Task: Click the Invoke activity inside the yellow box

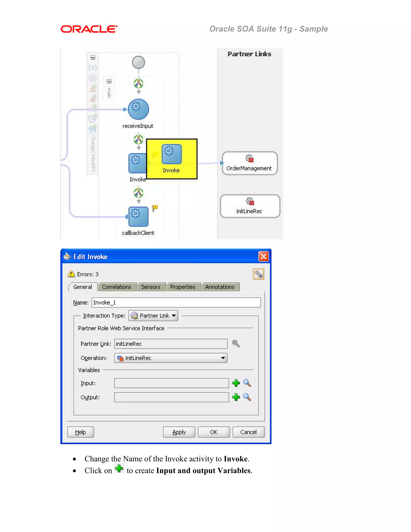Action: (x=172, y=154)
